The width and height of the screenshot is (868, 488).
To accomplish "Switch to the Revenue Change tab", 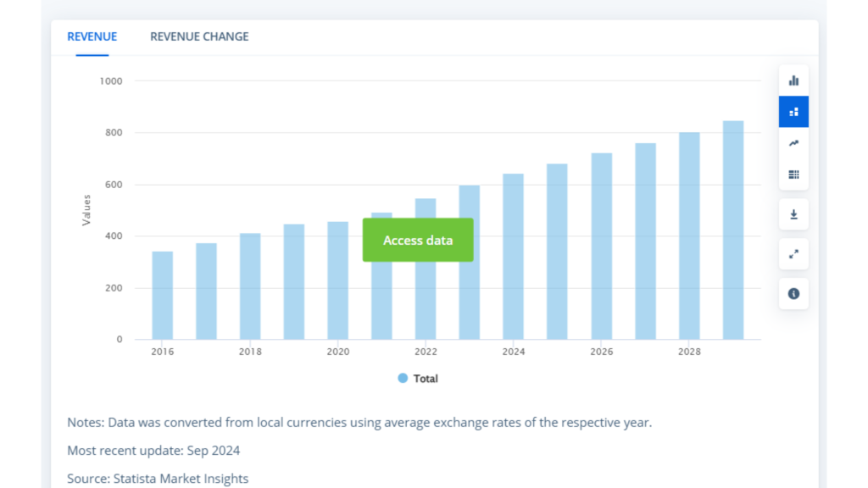I will (x=199, y=36).
